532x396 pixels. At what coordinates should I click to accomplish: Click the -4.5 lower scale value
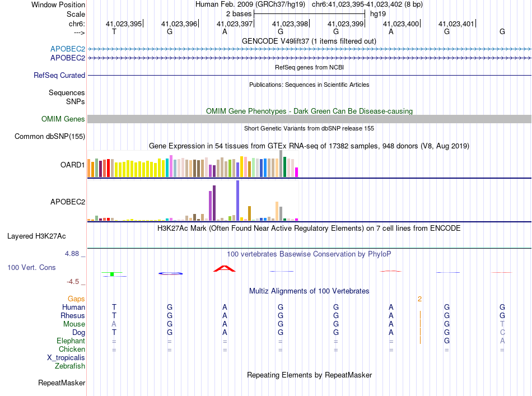[x=73, y=282]
